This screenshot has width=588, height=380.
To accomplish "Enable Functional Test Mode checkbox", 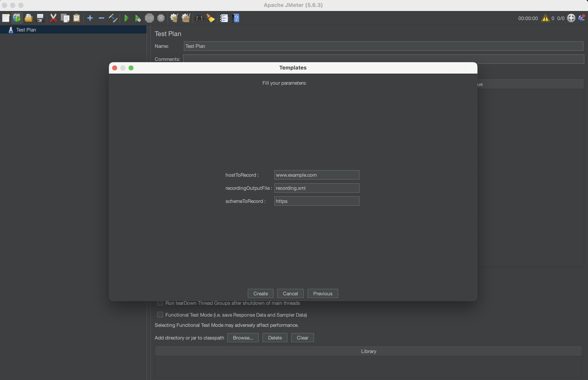I will click(160, 315).
